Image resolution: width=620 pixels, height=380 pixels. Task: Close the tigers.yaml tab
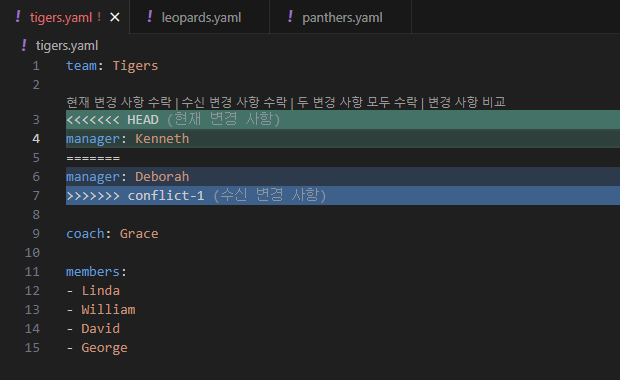point(115,17)
